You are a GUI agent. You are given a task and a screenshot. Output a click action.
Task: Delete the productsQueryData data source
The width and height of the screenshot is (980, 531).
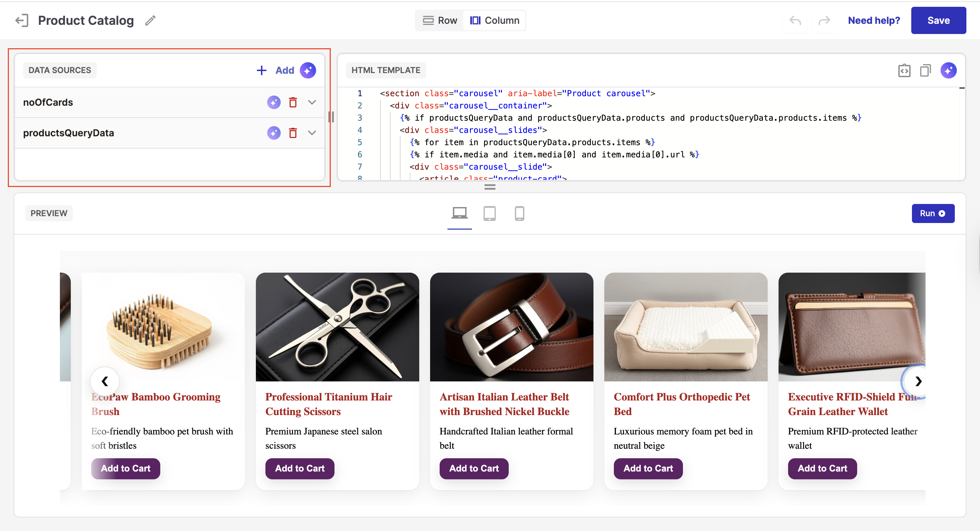(x=293, y=133)
